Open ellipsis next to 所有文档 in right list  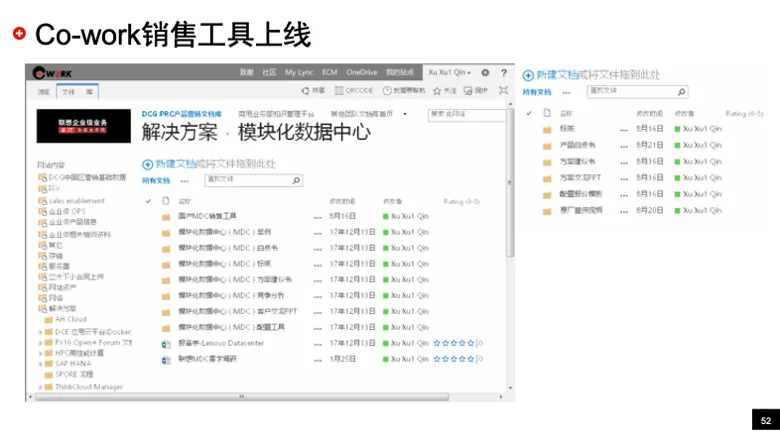(x=566, y=92)
